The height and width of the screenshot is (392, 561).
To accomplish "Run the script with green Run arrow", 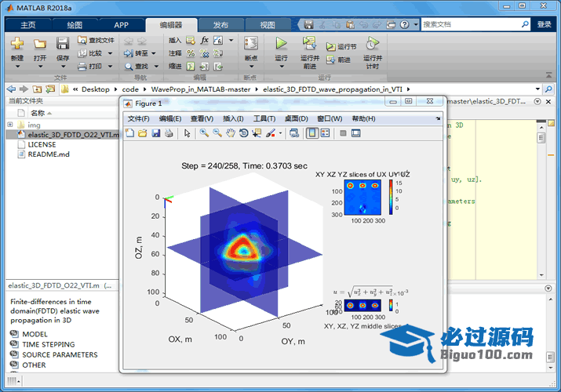I will [x=281, y=44].
